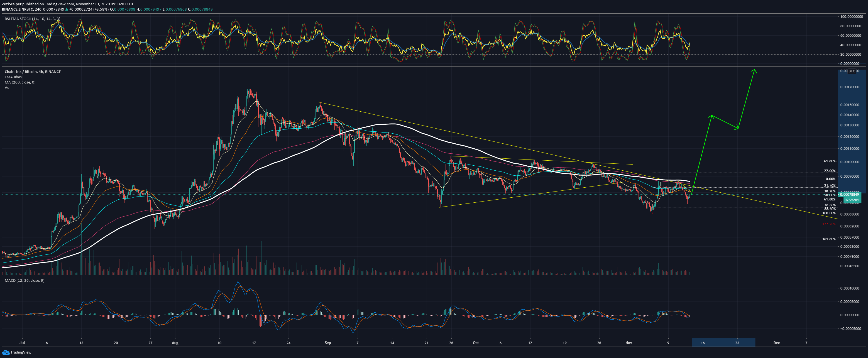Click 0.00130000 on the price axis
Image resolution: width=868 pixels, height=358 pixels.
pyautogui.click(x=850, y=125)
